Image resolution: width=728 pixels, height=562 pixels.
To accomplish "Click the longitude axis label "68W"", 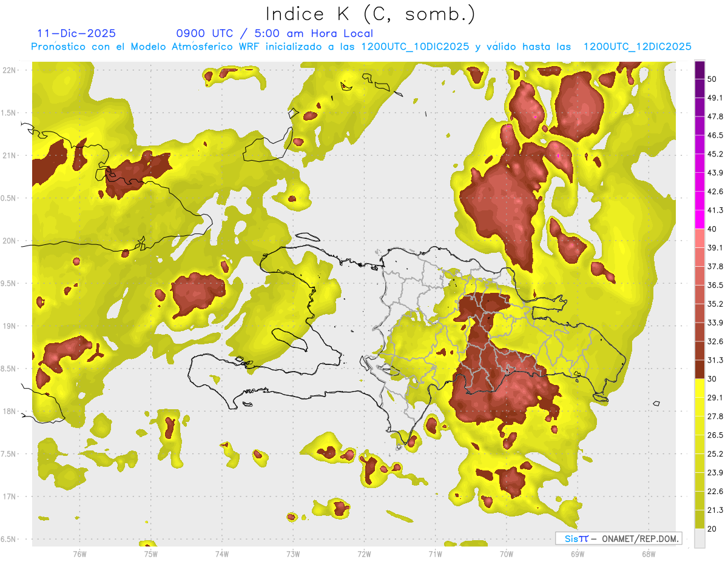I will (x=648, y=554).
